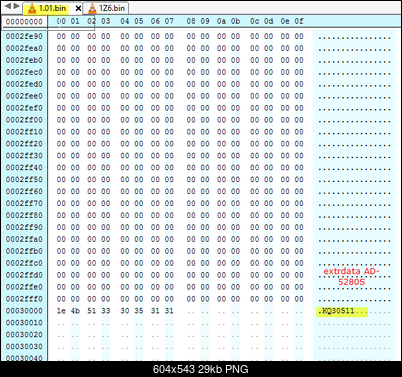Select offset row 0002fec0
402x377 pixels.
pos(24,72)
